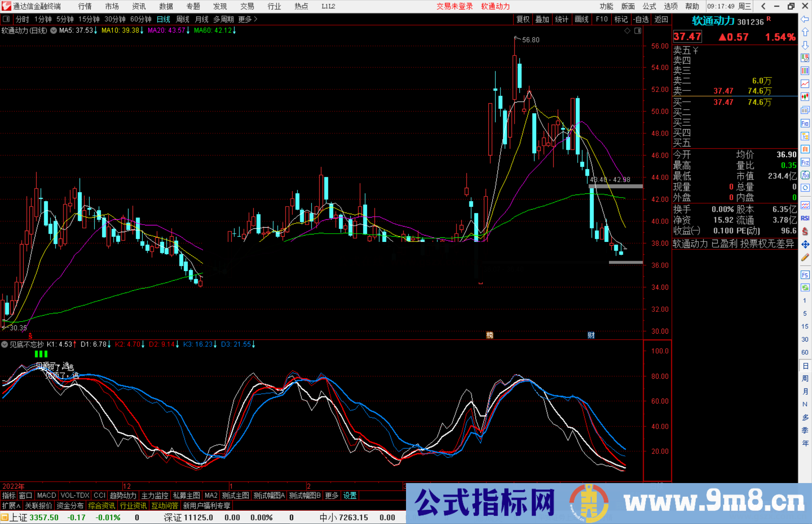812x524 pixels.
Task: Select 年 yearly period in right sidebar
Action: [x=805, y=444]
